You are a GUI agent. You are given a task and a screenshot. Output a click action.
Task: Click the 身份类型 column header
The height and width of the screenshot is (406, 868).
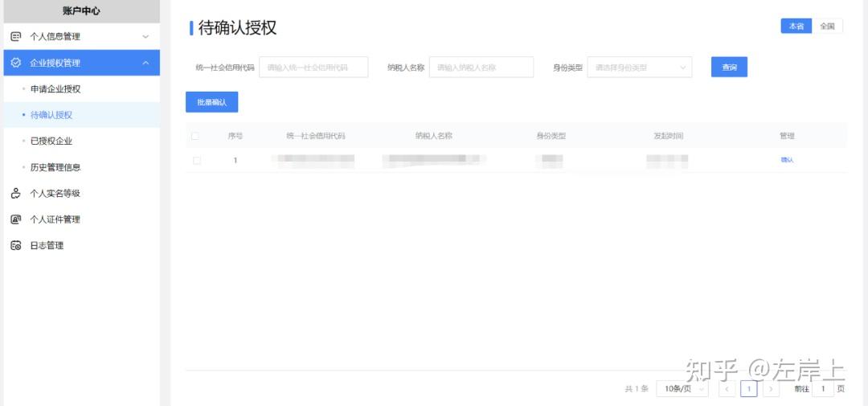[551, 136]
